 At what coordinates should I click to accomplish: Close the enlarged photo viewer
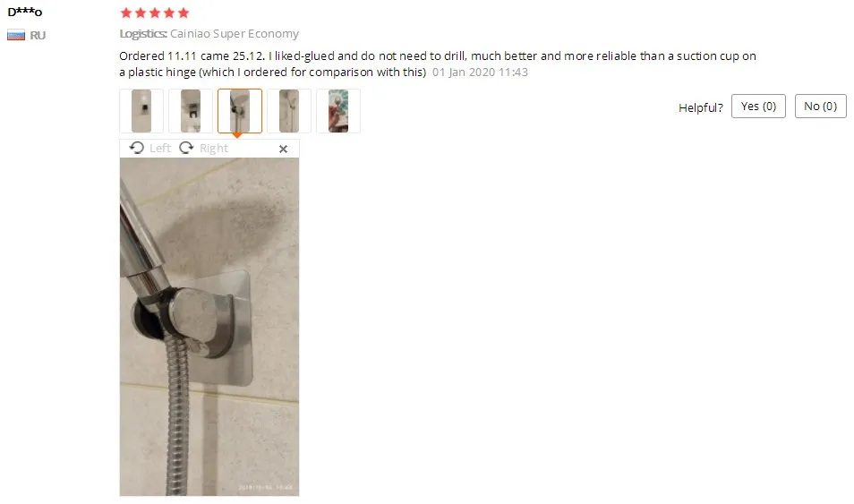tap(283, 149)
